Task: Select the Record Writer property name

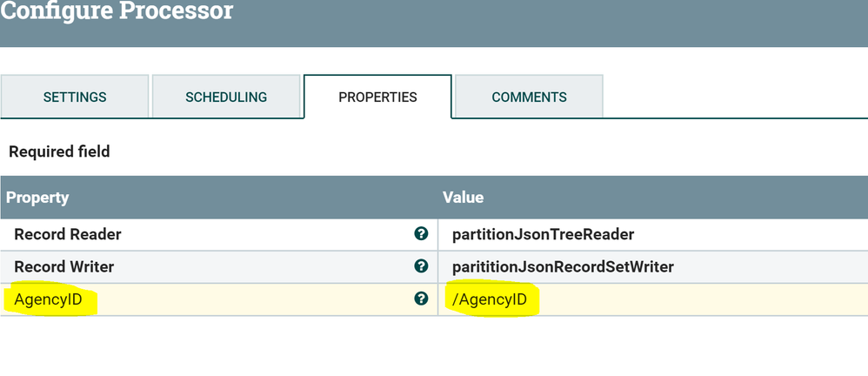Action: click(64, 266)
